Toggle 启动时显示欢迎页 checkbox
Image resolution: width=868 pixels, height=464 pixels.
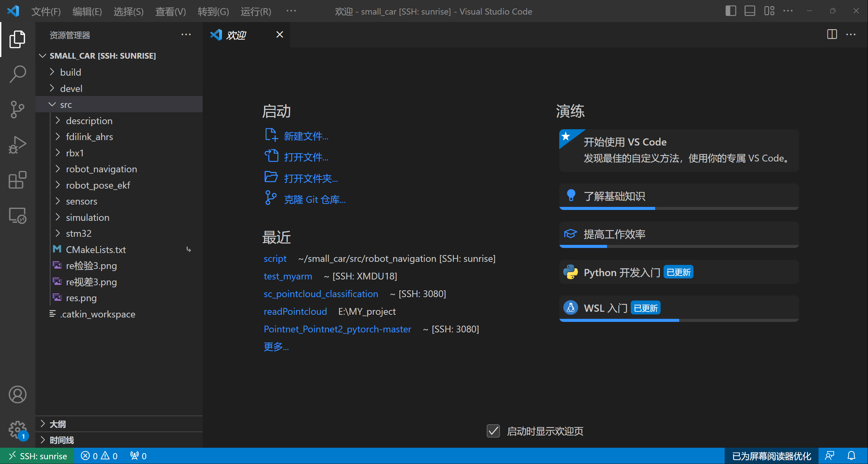(493, 431)
